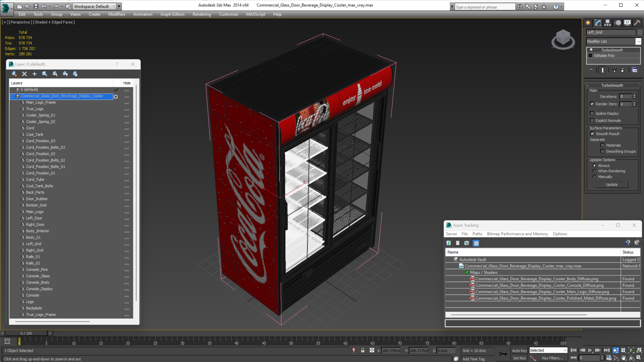
Task: Open the Rendering menu
Action: coord(202,14)
